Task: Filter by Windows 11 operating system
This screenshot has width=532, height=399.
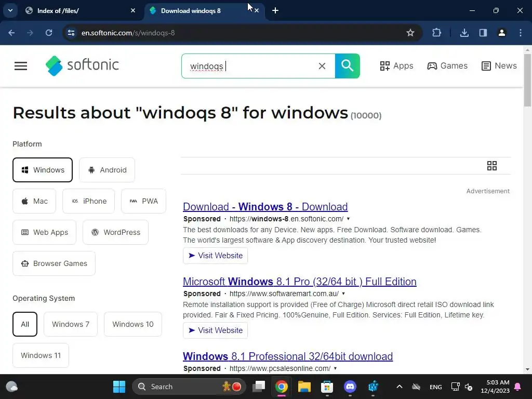Action: point(41,355)
